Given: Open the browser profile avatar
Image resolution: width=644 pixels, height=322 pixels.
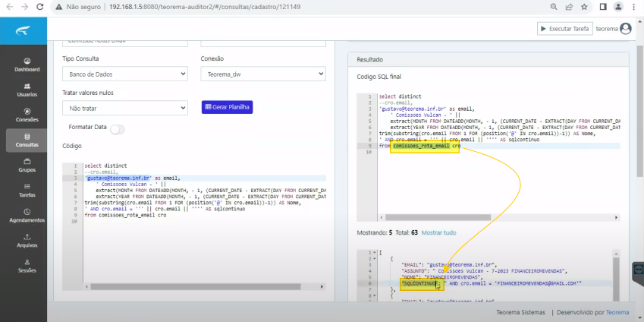Looking at the screenshot, I should [x=618, y=7].
